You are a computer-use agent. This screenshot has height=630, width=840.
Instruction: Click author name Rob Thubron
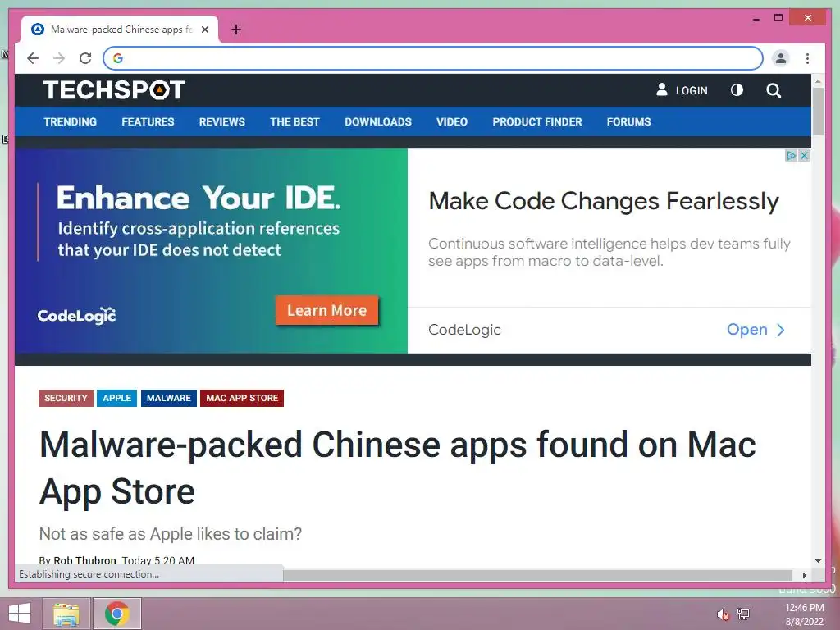pos(84,560)
